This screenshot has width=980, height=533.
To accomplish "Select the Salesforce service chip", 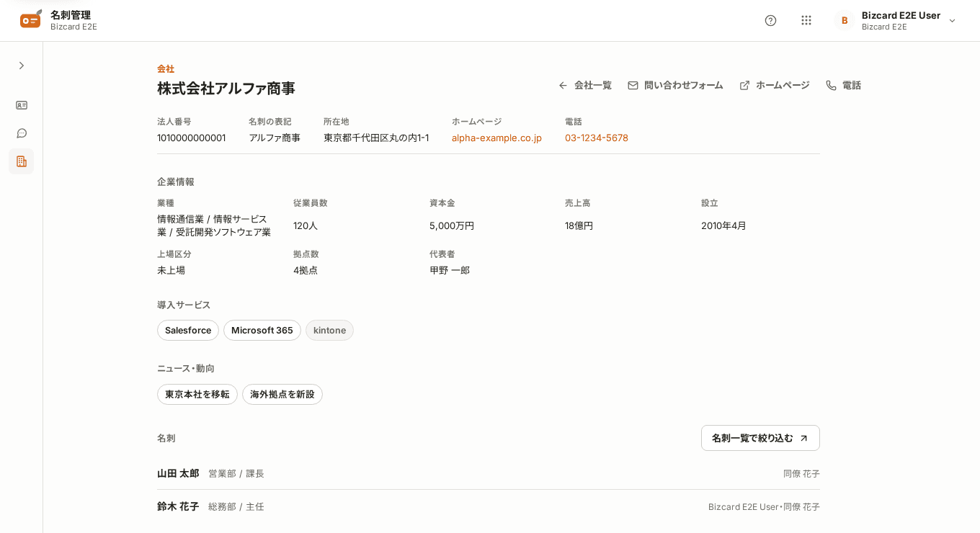I will click(x=188, y=331).
